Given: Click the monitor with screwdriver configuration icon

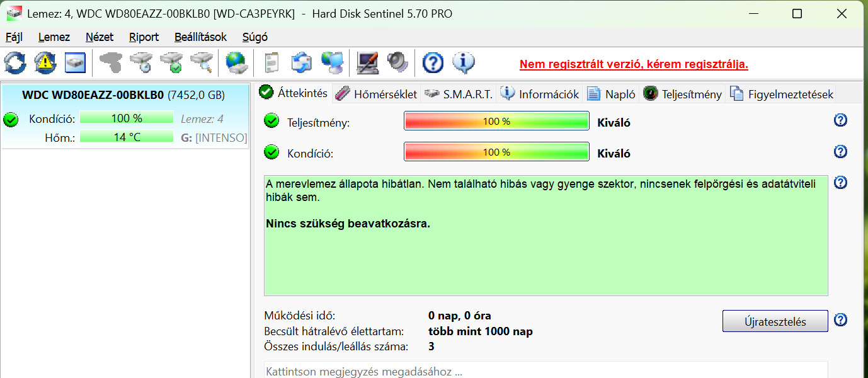Looking at the screenshot, I should [368, 62].
